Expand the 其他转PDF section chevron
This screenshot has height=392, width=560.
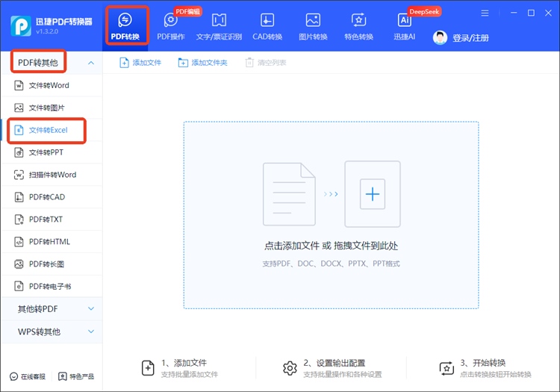(x=91, y=308)
